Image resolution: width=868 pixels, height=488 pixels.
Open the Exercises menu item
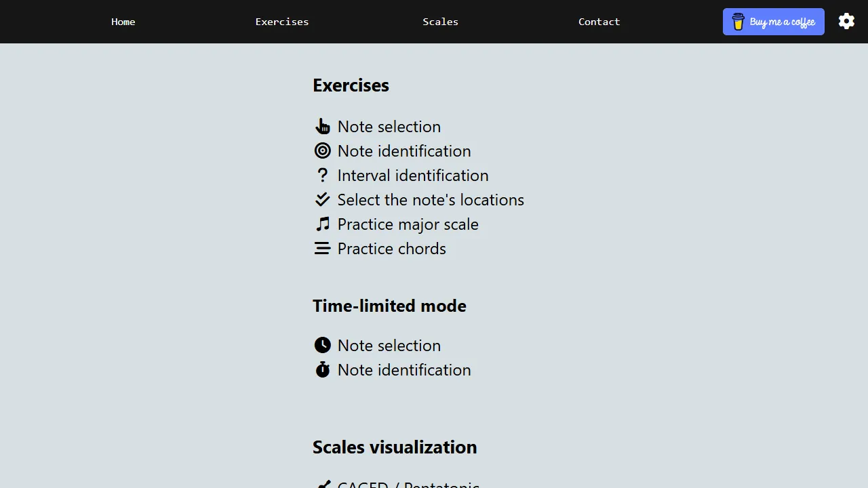point(282,21)
